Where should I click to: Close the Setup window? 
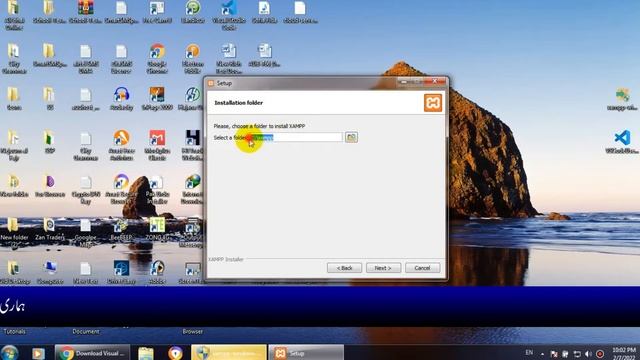[x=435, y=82]
